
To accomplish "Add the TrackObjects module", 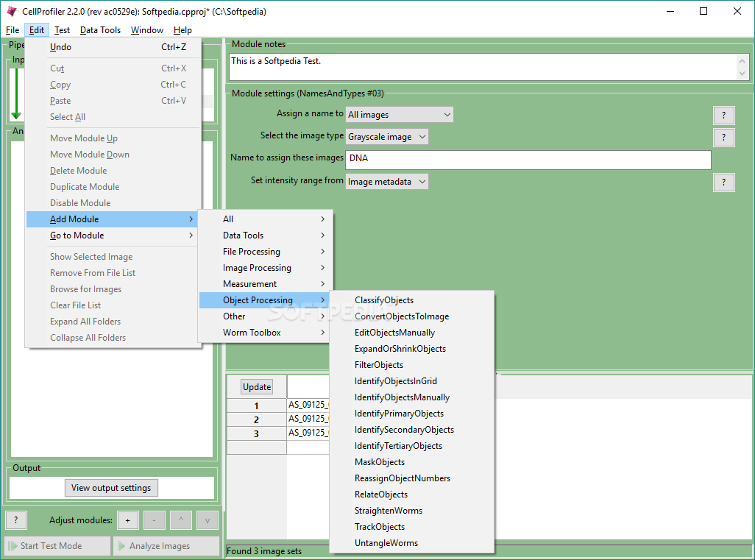I will pos(412,527).
